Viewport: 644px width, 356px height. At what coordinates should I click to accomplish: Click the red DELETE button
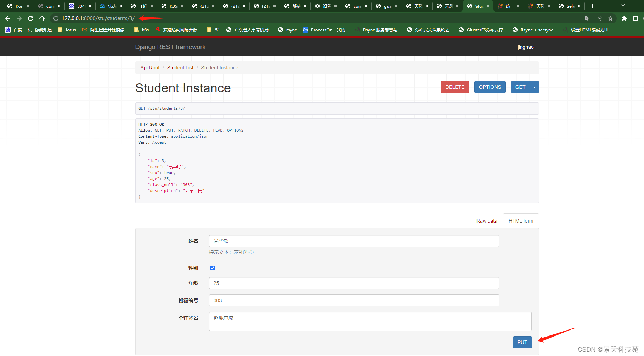(455, 87)
